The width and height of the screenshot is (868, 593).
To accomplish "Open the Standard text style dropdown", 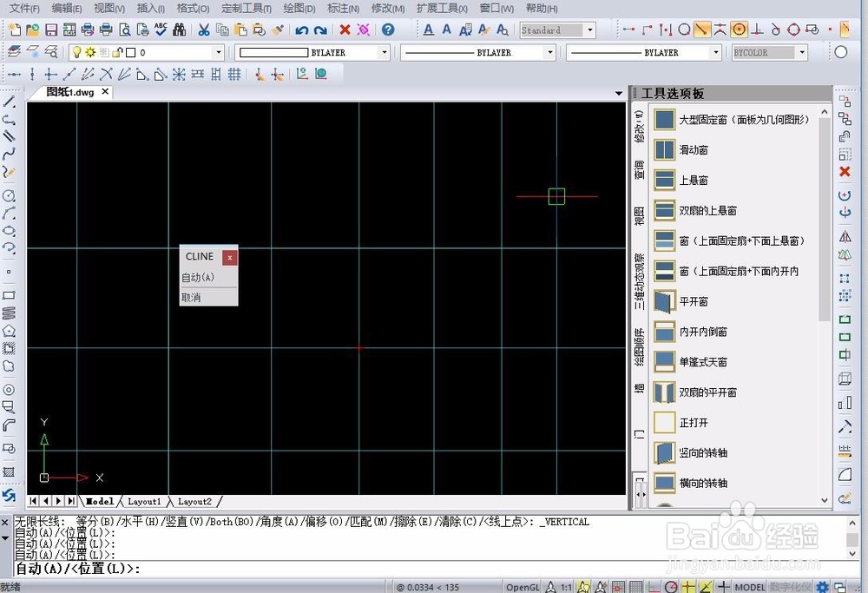I will 557,30.
